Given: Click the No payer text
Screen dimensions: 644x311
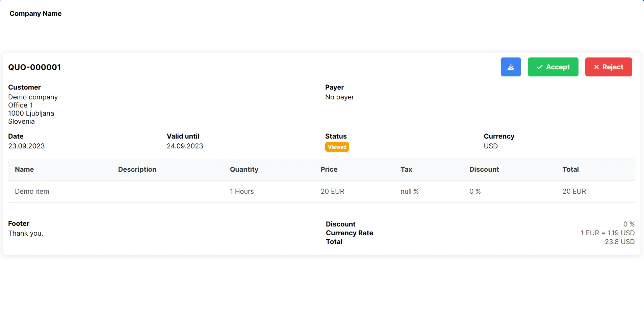Looking at the screenshot, I should coord(339,97).
